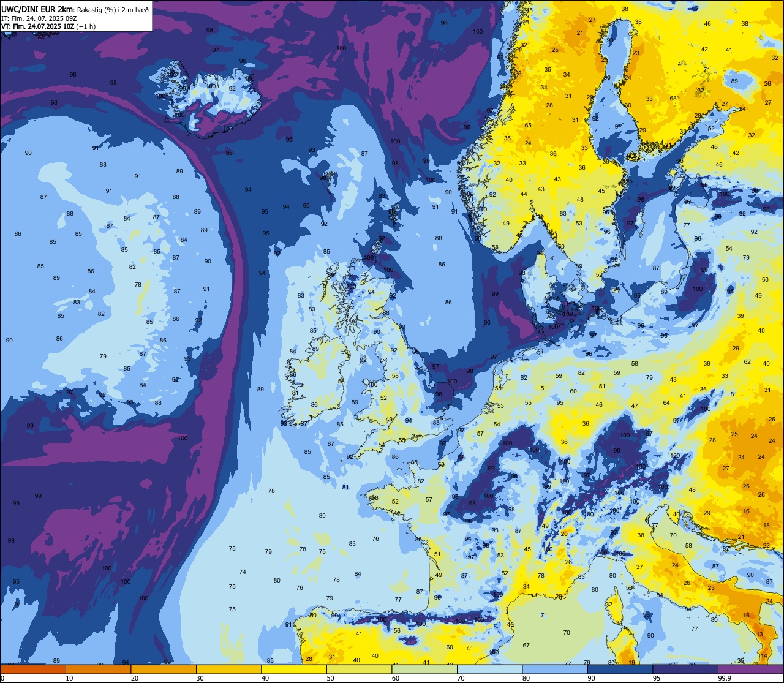
Task: Click the "40" tick label on the legend
Action: point(265,678)
